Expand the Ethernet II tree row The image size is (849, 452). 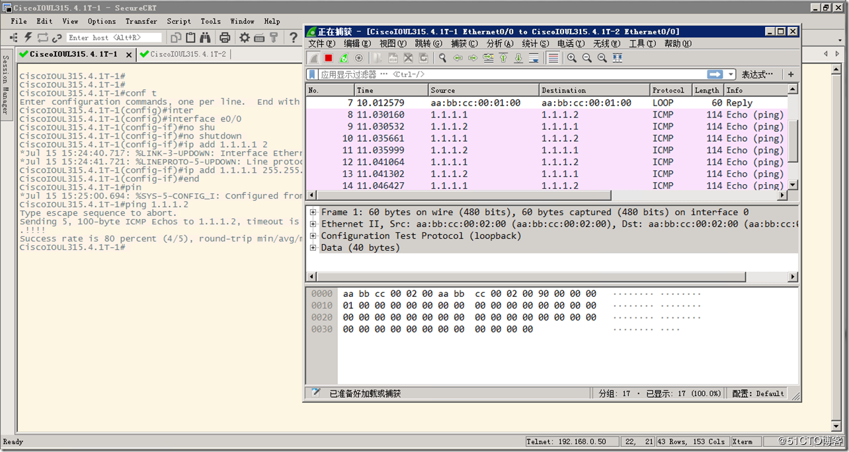point(313,224)
